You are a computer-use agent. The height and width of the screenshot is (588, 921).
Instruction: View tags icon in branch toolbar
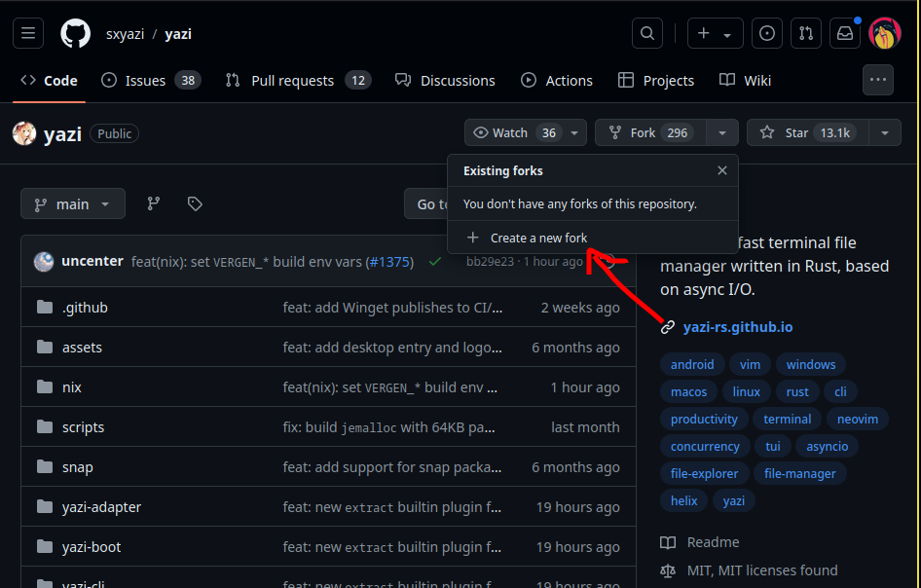click(195, 203)
